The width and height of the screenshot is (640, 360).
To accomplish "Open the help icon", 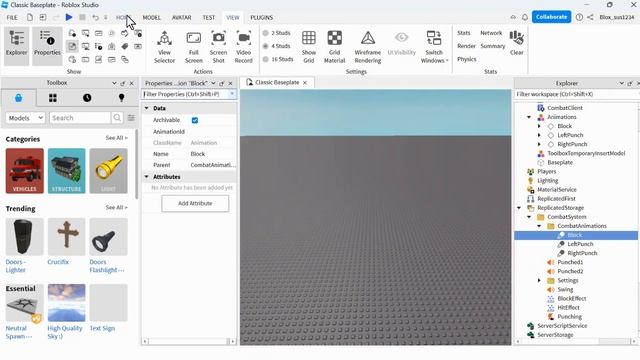I will [x=579, y=17].
